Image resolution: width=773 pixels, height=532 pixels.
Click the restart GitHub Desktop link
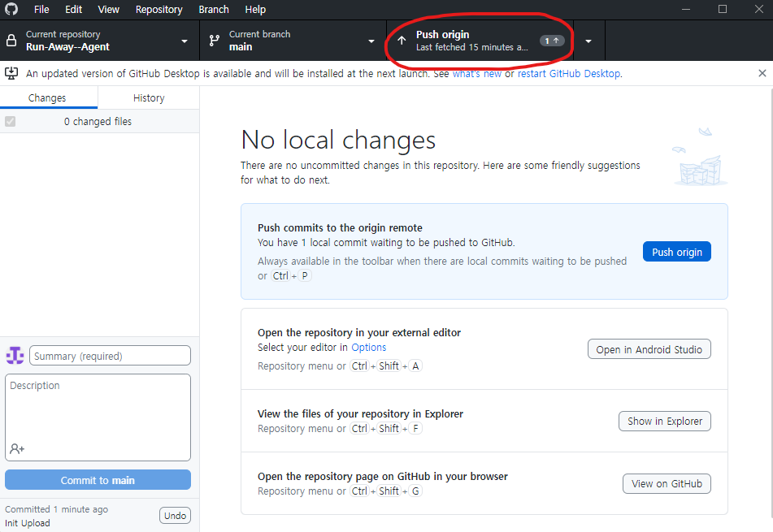point(569,73)
